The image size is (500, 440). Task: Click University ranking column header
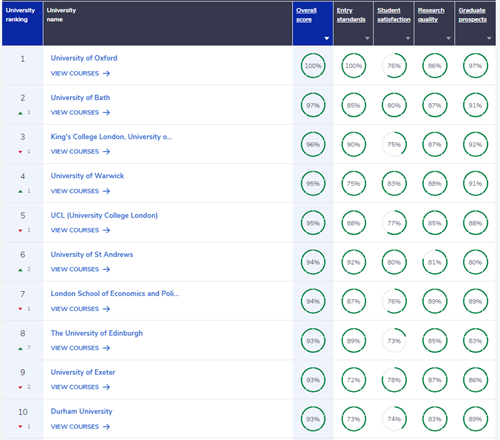22,23
